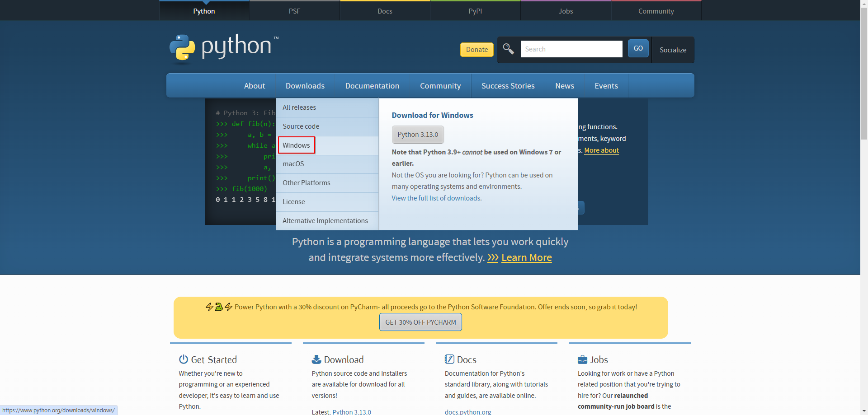Open Latest Python 3.13.0 link

[352, 412]
